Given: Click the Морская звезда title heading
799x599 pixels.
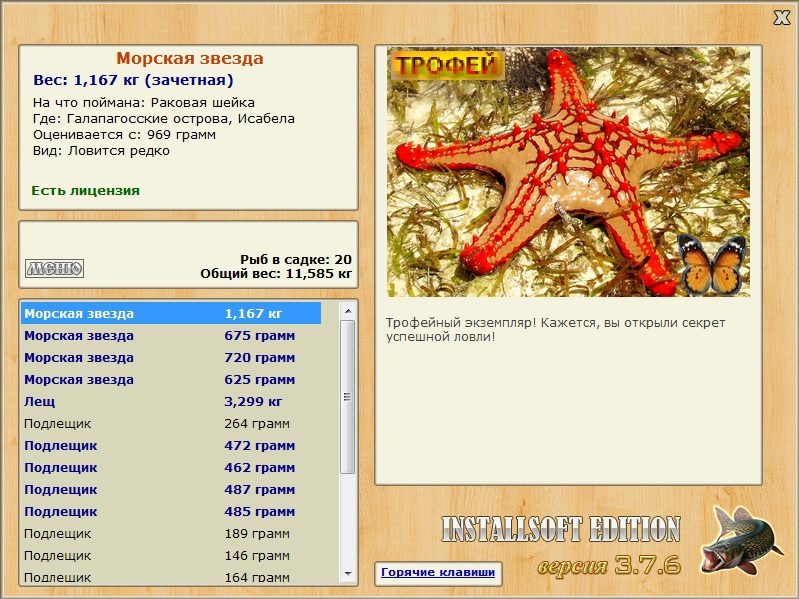Looking at the screenshot, I should click(x=190, y=58).
